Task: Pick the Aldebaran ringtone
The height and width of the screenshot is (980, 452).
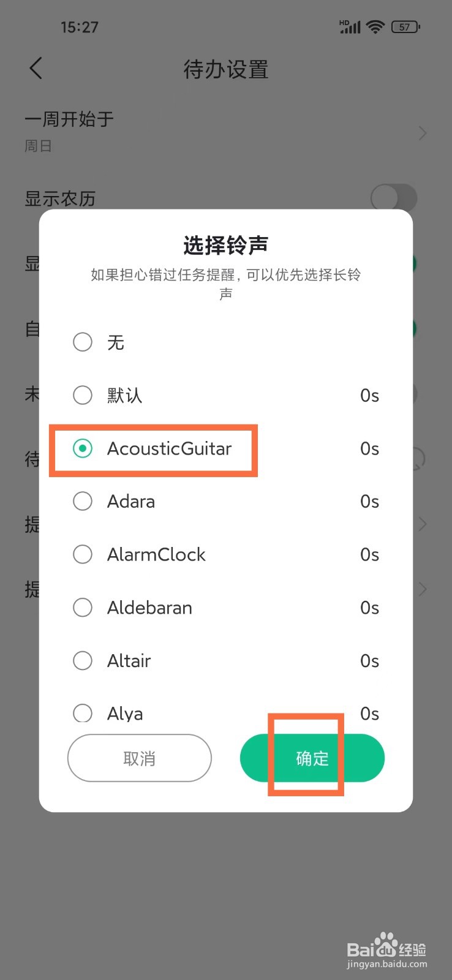Action: [83, 608]
